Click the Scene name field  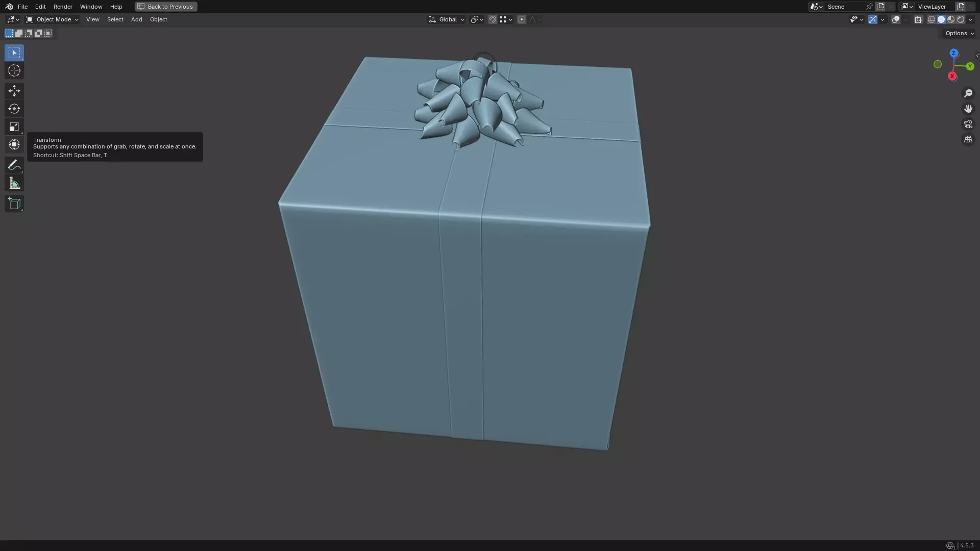click(845, 7)
